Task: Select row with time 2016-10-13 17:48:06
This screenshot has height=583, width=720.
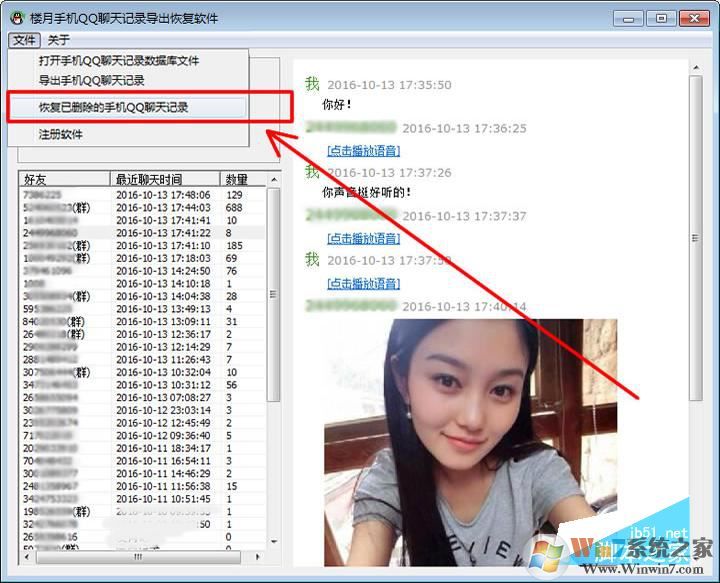Action: (x=142, y=195)
